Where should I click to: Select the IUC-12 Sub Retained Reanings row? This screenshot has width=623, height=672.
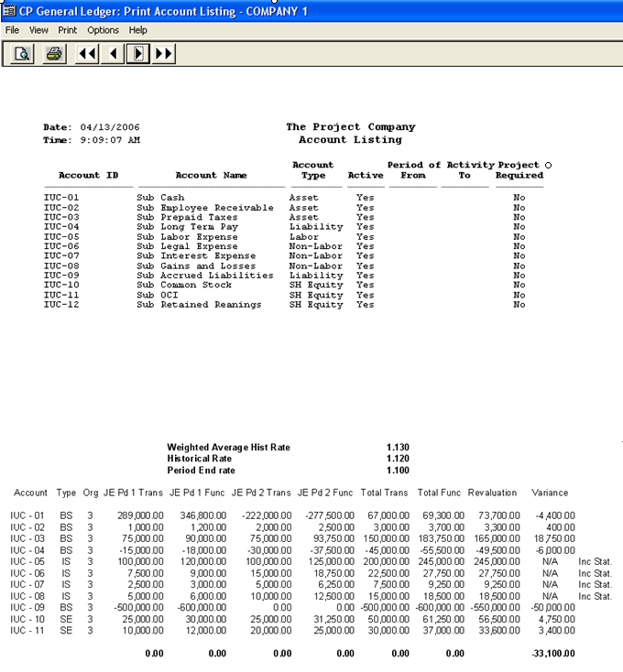pyautogui.click(x=198, y=305)
